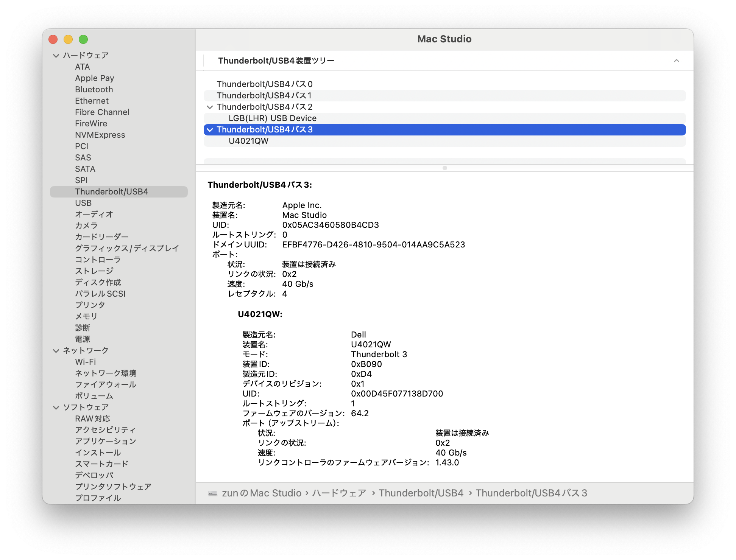Collapse the ソフトウェア sidebar section
Image resolution: width=736 pixels, height=560 pixels.
coord(56,408)
